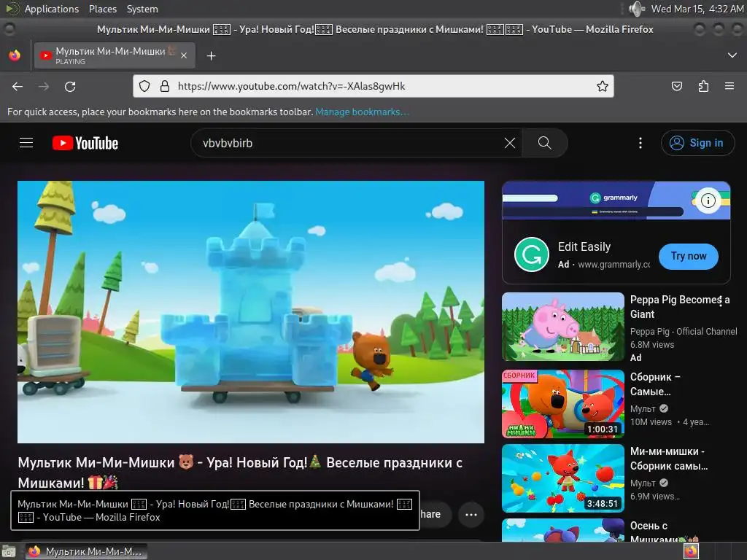The height and width of the screenshot is (560, 747).
Task: Open Peppa Pig Becomes a Giant thumbnail
Action: 562,327
